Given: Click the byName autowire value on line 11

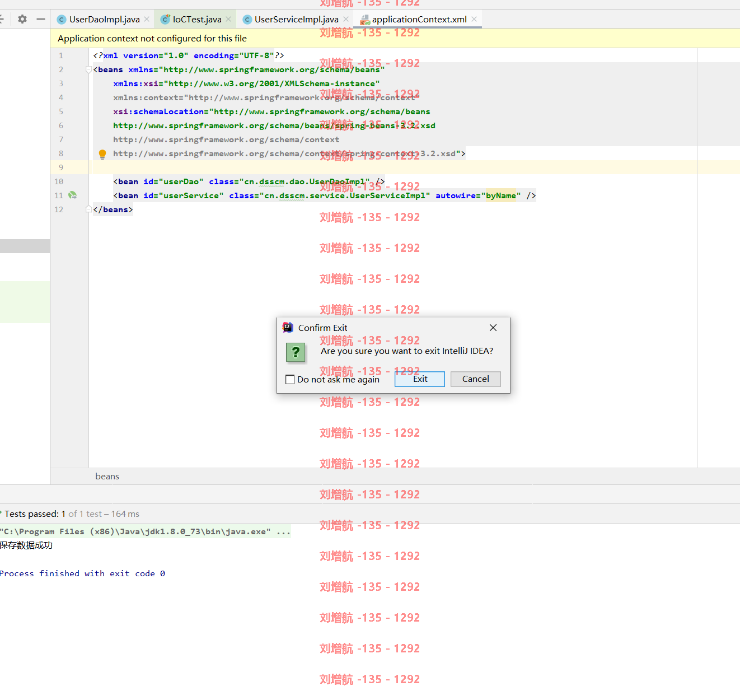Looking at the screenshot, I should pyautogui.click(x=500, y=195).
